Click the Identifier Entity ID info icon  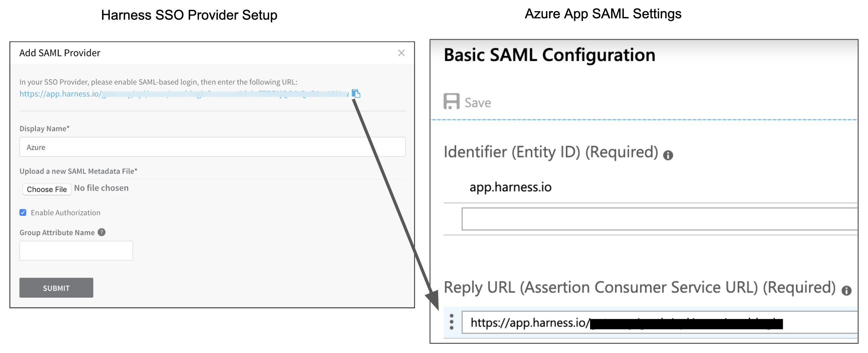(668, 155)
